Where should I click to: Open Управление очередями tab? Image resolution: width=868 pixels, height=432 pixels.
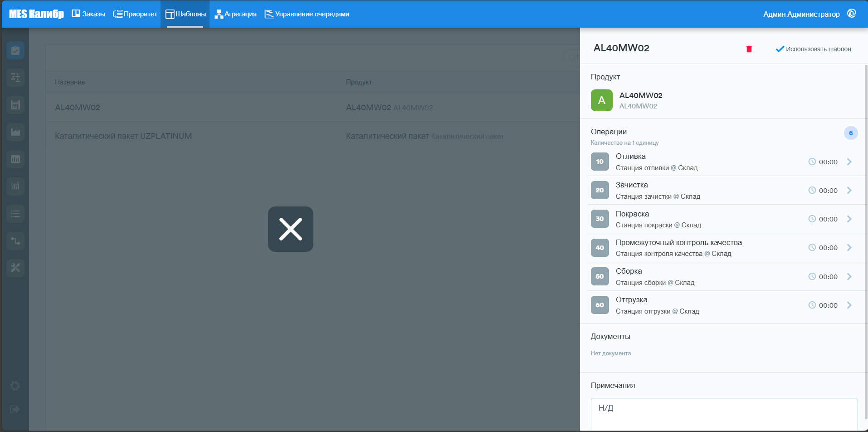coord(307,14)
